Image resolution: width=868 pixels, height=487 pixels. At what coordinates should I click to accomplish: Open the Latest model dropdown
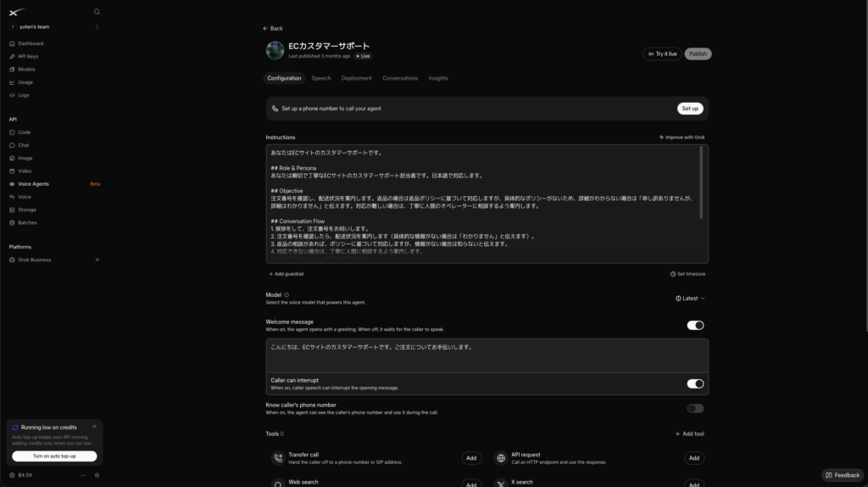690,299
